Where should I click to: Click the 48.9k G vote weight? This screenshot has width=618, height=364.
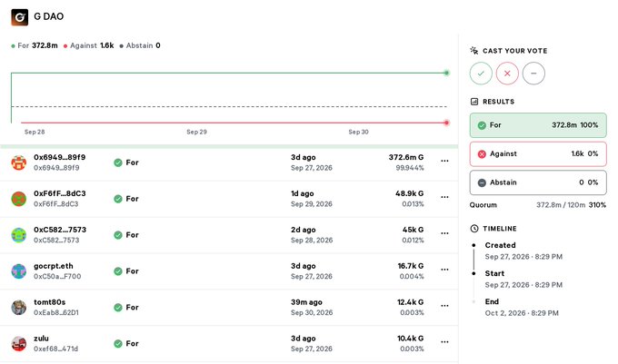click(x=410, y=193)
